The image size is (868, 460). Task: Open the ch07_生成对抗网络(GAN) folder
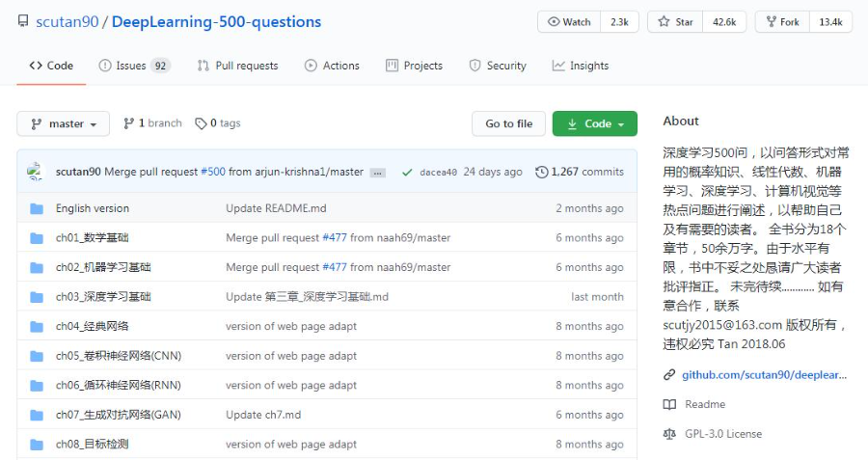(x=119, y=414)
